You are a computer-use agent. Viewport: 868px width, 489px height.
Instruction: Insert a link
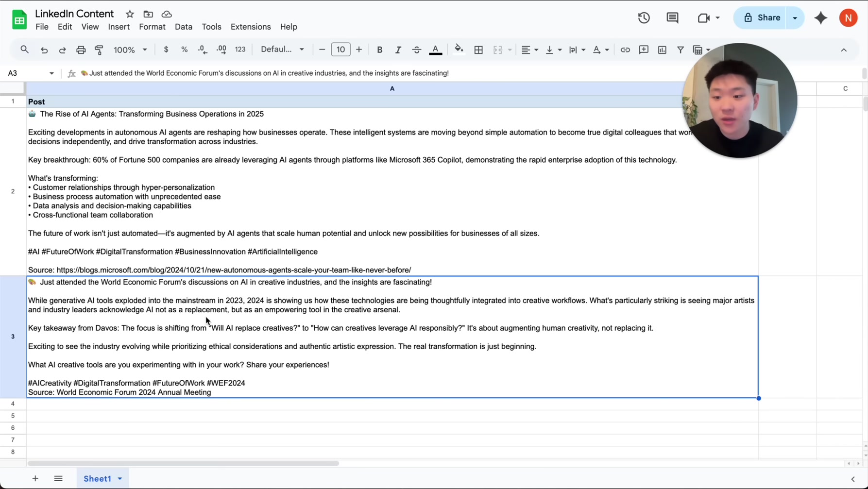(625, 50)
